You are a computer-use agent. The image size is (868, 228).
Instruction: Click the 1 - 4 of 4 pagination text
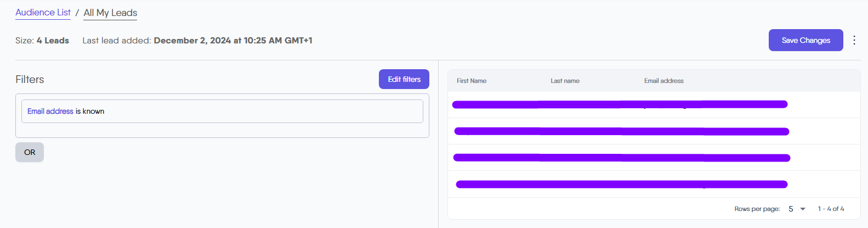tap(831, 209)
